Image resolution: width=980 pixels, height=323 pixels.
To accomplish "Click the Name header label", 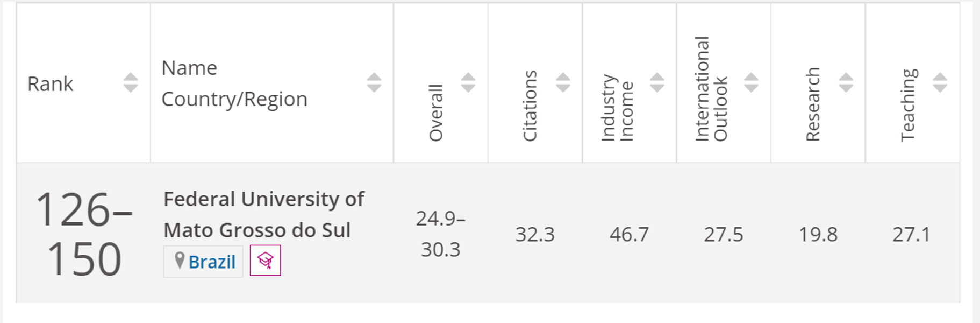I will point(189,68).
